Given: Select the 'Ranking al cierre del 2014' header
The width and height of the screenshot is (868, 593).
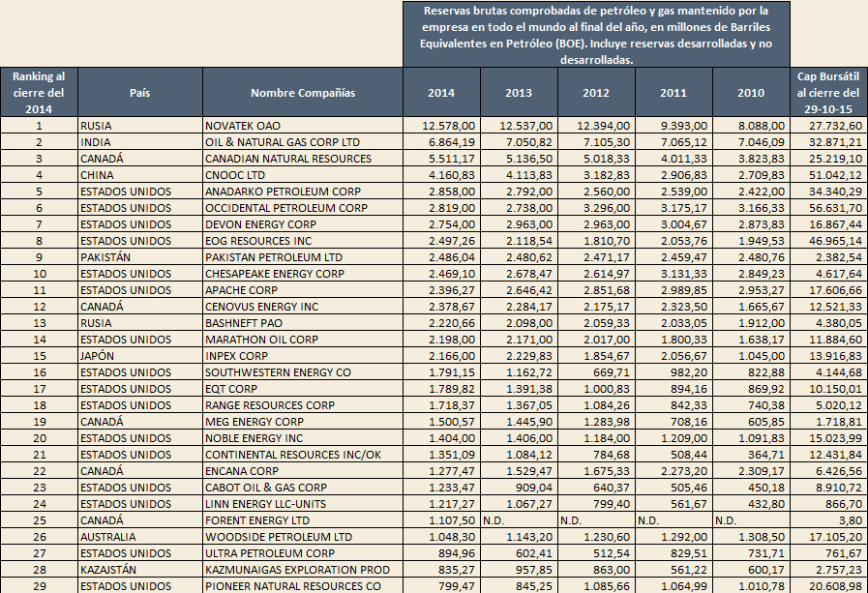Looking at the screenshot, I should pyautogui.click(x=39, y=92).
